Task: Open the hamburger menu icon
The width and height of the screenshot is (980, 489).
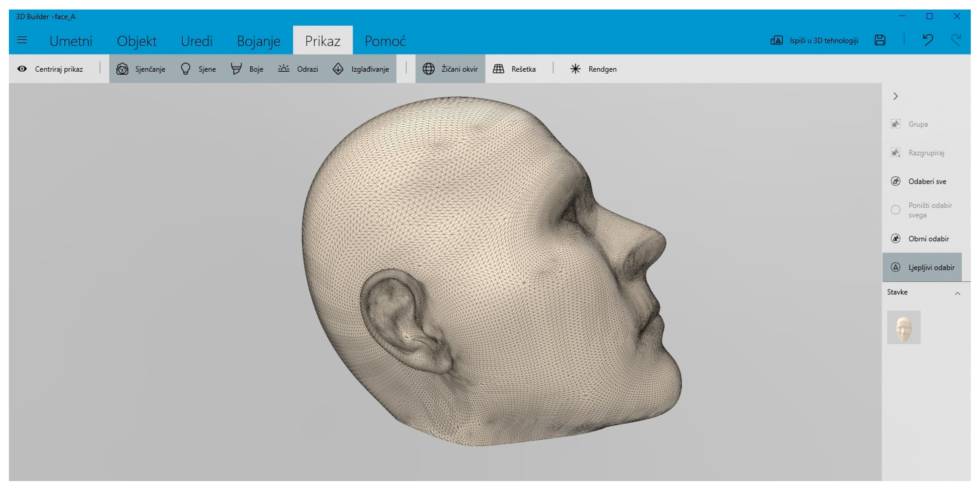Action: tap(22, 40)
